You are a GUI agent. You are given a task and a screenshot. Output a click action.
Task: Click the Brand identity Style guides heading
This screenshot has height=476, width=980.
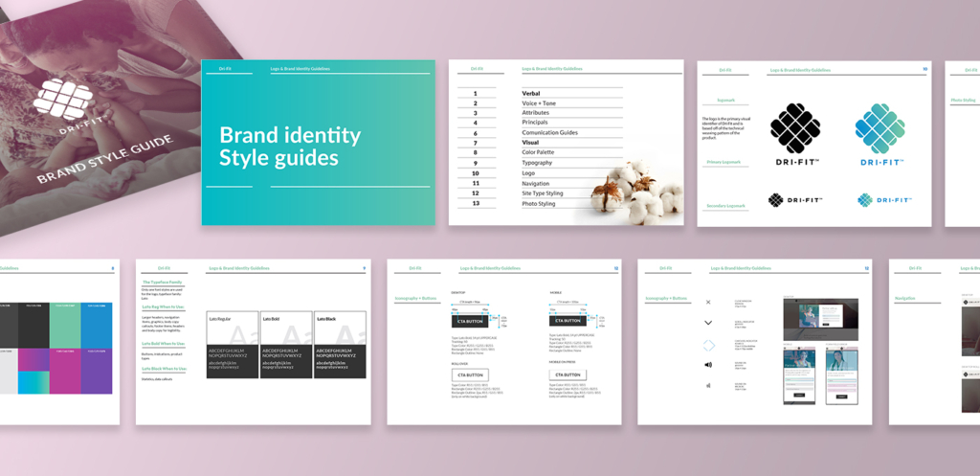[x=290, y=147]
